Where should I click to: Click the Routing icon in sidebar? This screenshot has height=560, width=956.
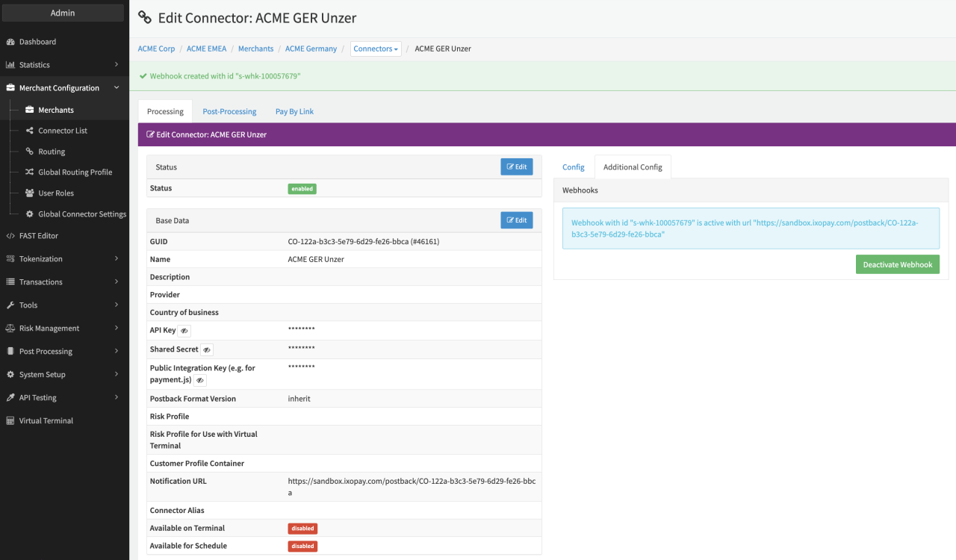[30, 152]
